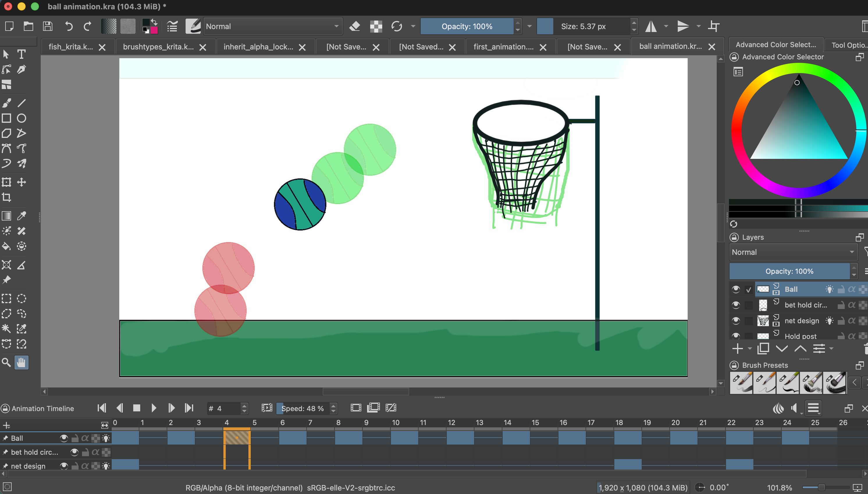Toggle the Eraser mode icon
Image resolution: width=868 pixels, height=494 pixels.
coord(355,26)
